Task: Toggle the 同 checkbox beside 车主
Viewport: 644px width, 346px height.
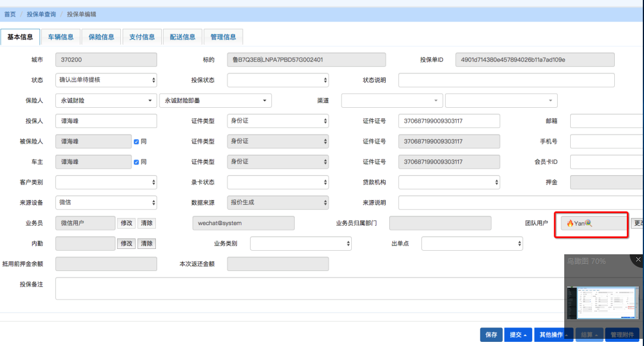Action: [x=136, y=162]
